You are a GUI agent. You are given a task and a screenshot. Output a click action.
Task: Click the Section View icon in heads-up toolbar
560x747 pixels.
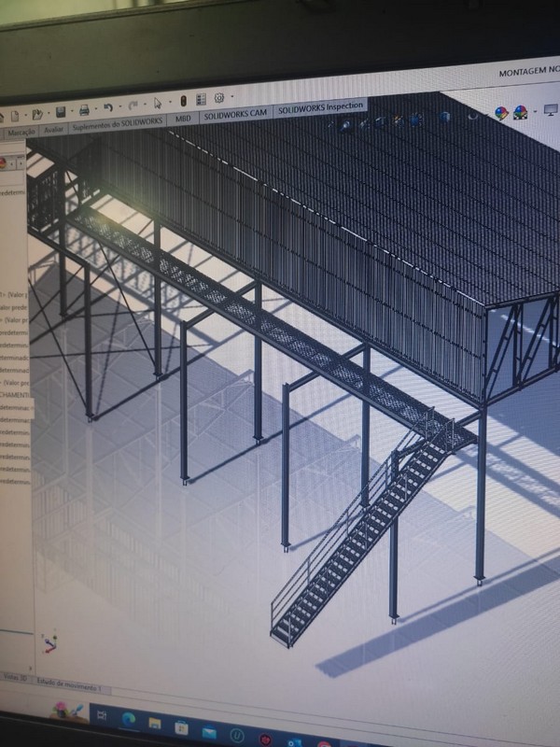point(381,122)
